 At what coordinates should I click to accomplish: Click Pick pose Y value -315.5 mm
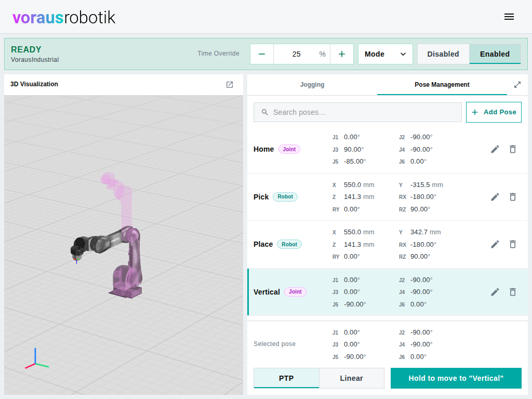(427, 185)
